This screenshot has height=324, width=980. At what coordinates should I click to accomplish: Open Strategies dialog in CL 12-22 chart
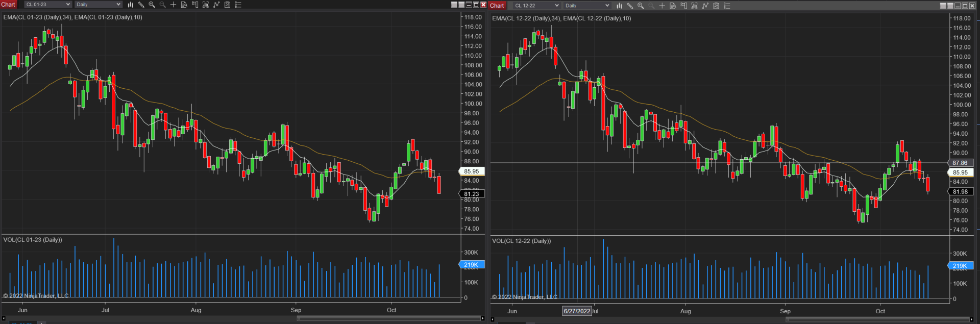point(716,6)
